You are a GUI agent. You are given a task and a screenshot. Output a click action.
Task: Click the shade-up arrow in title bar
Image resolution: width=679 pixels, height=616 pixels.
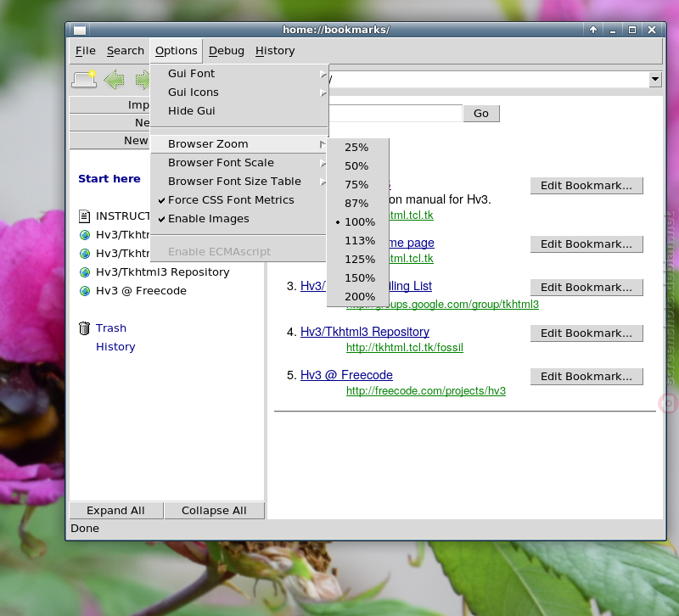click(x=593, y=30)
